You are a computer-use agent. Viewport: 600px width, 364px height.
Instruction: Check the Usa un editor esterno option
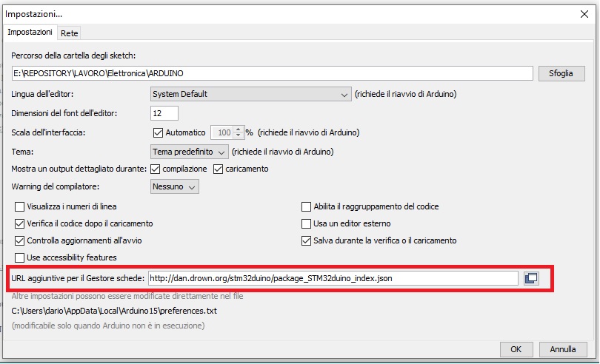click(x=307, y=223)
